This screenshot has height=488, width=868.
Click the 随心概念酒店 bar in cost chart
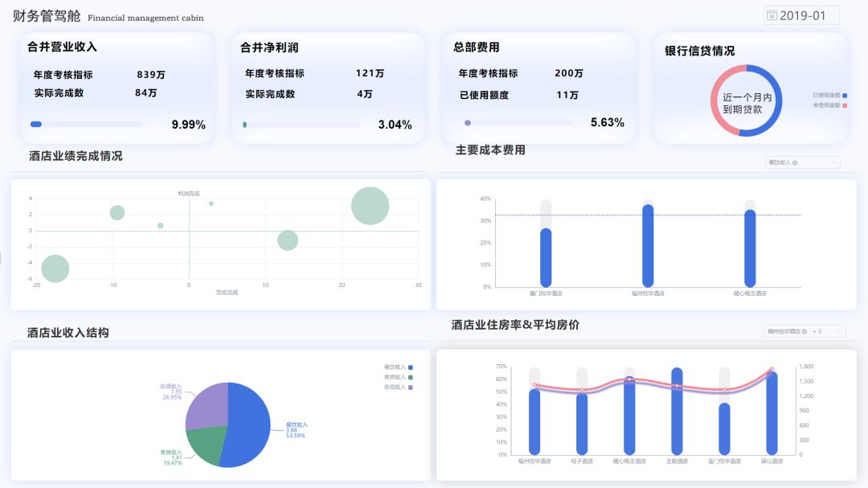[750, 248]
